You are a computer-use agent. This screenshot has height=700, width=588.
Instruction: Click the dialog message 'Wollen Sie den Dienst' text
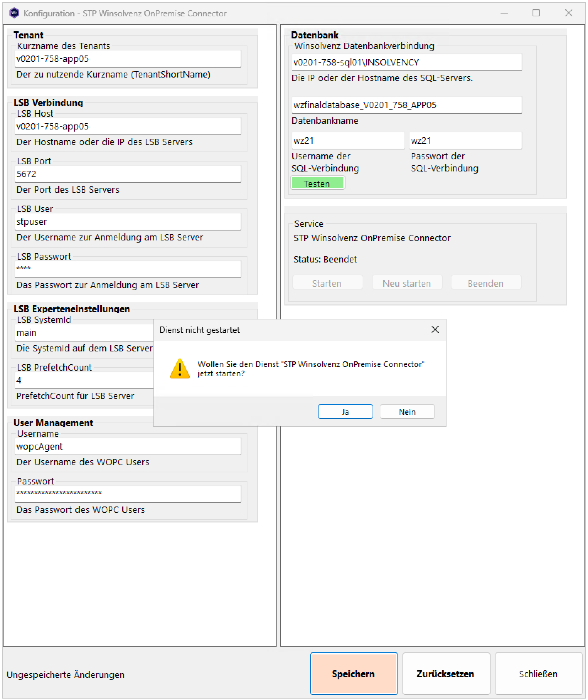pyautogui.click(x=311, y=369)
